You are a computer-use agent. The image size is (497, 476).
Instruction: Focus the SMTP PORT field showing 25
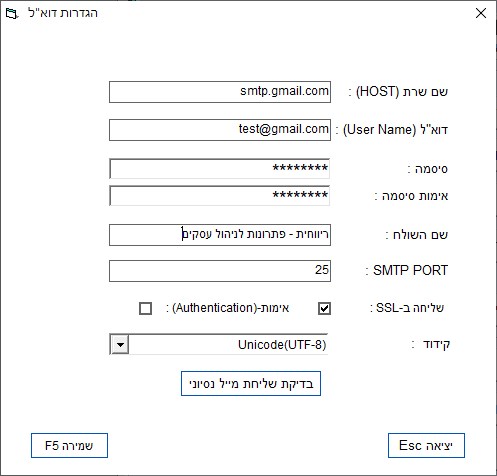coord(220,271)
